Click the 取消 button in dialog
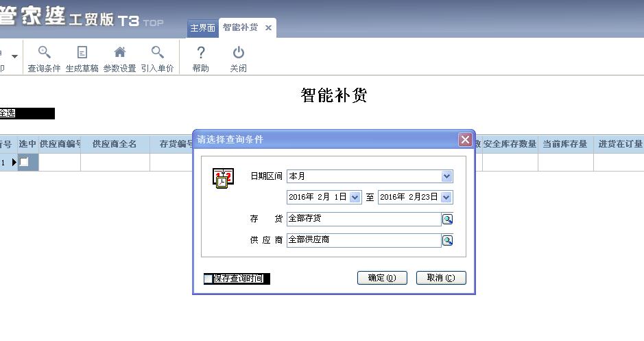Image resolution: width=644 pixels, height=341 pixels. [441, 278]
